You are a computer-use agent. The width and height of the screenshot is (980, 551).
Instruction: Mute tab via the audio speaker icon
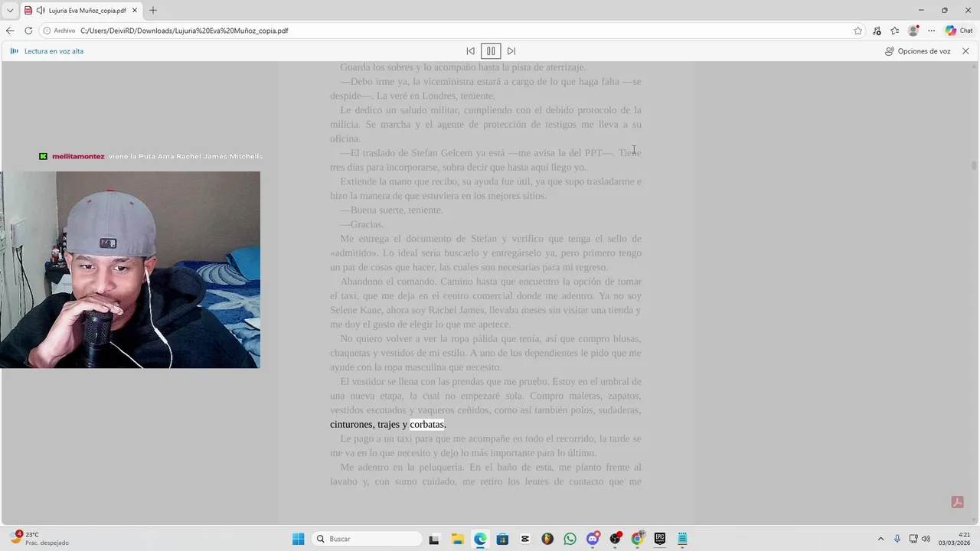41,11
